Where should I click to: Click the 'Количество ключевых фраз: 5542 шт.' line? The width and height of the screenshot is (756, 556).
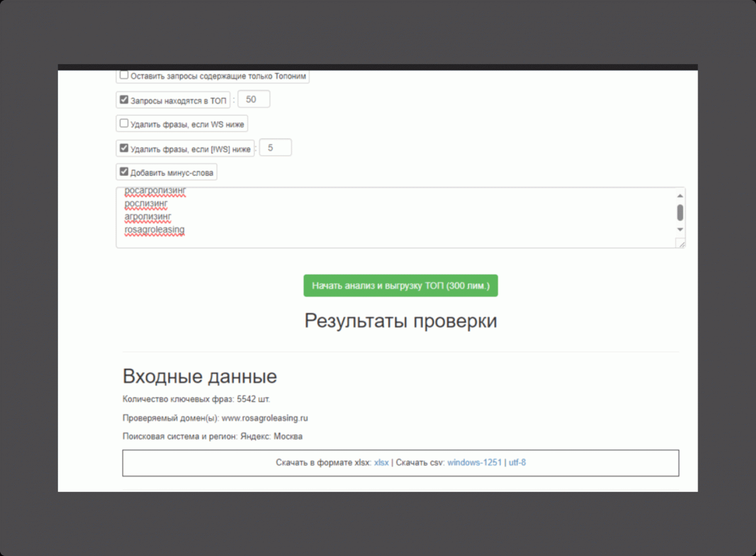(x=196, y=399)
